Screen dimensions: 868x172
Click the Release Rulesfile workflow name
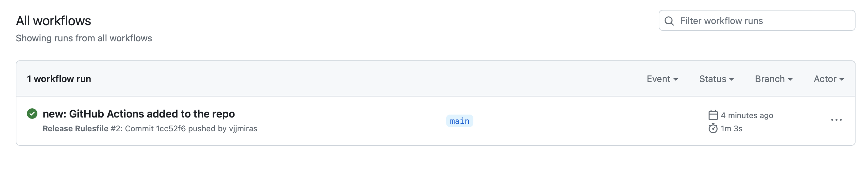[75, 129]
